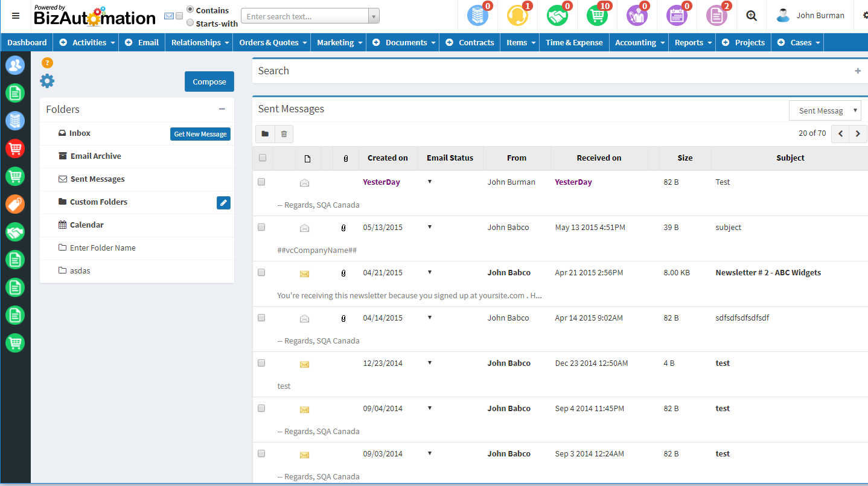Open the blue gear settings icon
Screen dimensions: 868x486
(x=47, y=81)
